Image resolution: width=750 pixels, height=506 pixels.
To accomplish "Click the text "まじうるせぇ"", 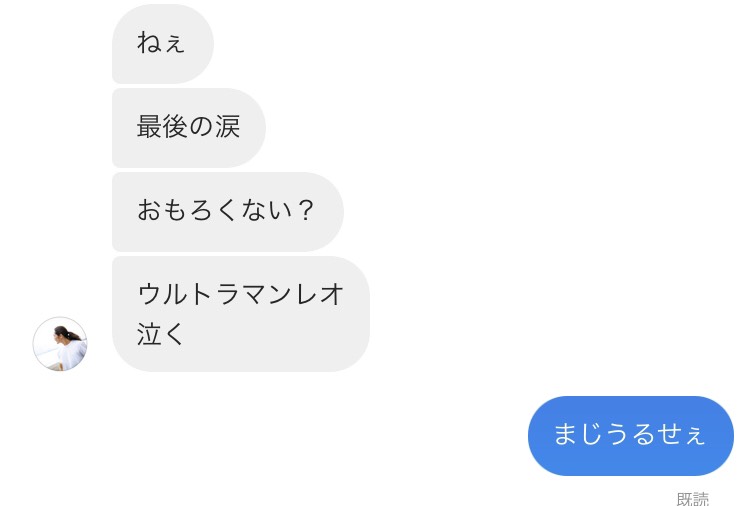I will (x=630, y=436).
